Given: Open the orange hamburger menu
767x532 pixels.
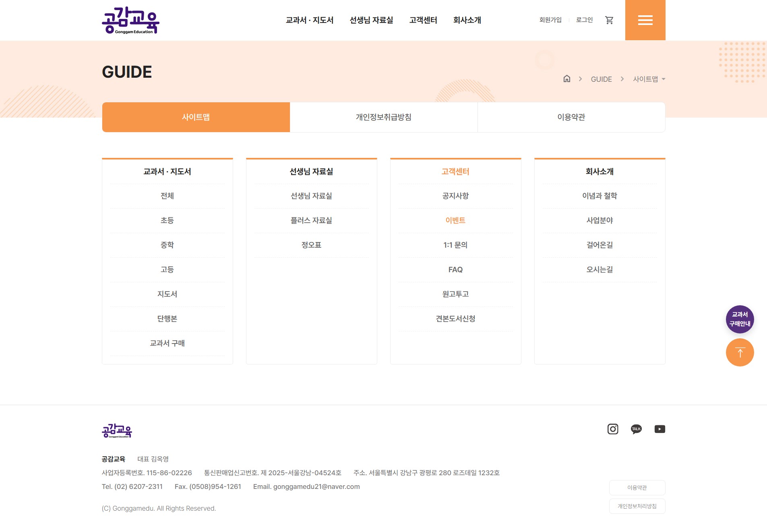Looking at the screenshot, I should tap(645, 20).
